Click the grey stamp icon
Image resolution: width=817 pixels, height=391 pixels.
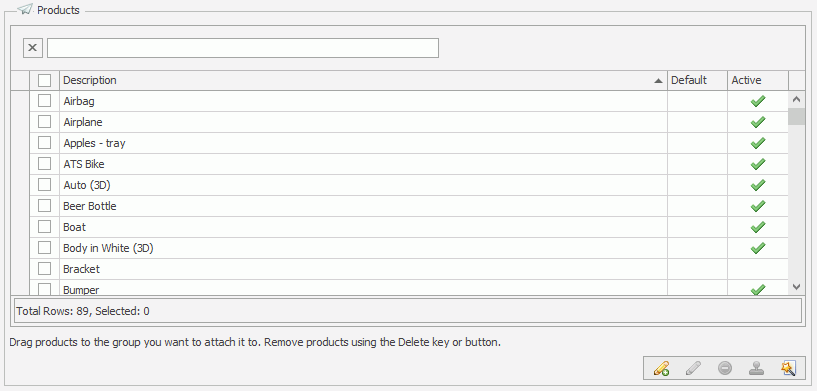(757, 369)
